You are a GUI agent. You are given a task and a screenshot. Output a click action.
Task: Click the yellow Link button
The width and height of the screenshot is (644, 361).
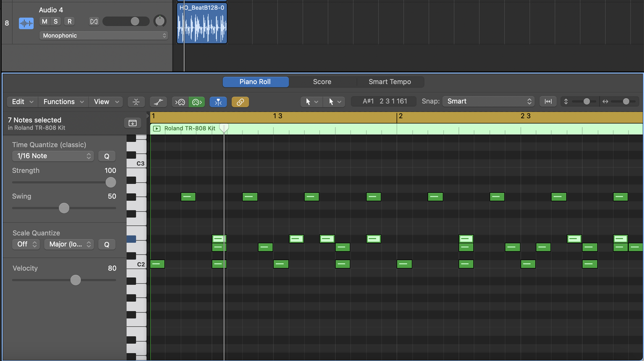click(240, 102)
